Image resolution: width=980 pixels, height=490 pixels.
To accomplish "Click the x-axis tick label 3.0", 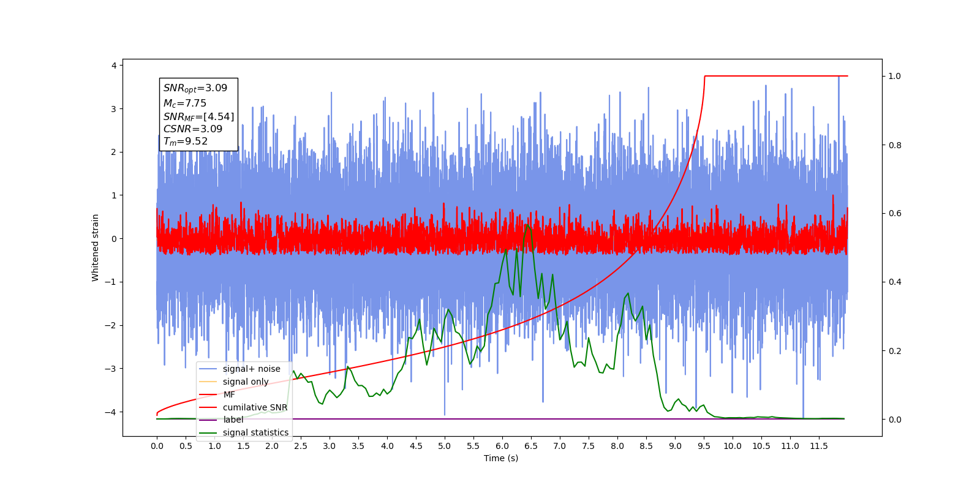I will coord(330,446).
